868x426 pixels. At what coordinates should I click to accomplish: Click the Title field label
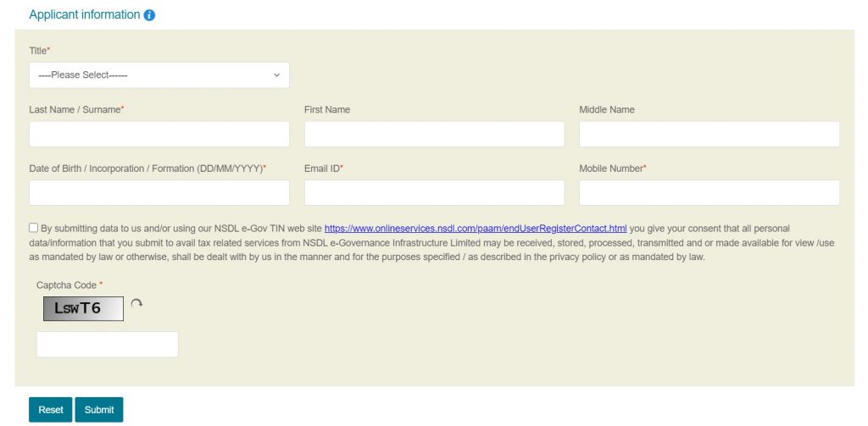(x=39, y=51)
